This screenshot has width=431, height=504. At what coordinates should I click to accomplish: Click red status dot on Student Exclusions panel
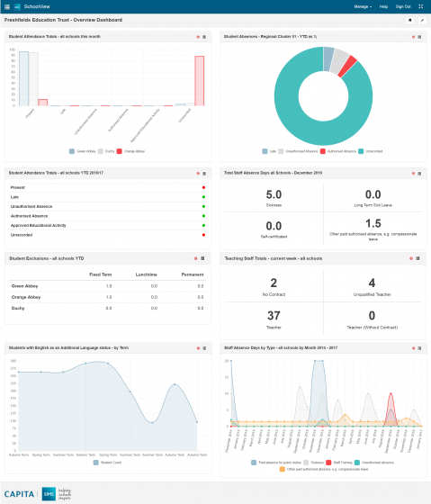(x=196, y=258)
